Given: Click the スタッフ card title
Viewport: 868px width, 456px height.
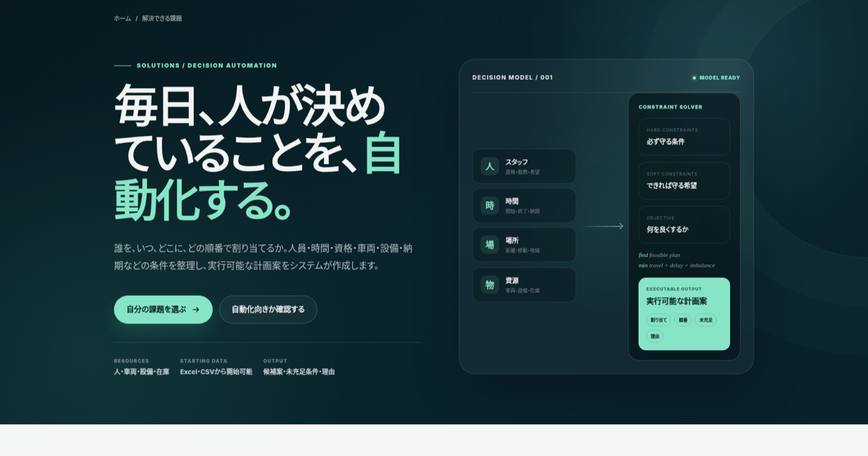Looking at the screenshot, I should coord(516,161).
